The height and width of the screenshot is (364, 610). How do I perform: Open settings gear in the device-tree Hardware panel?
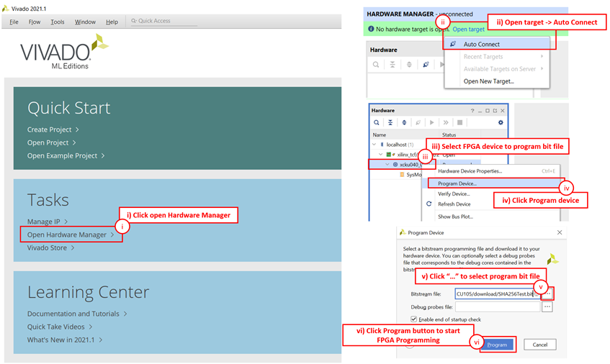501,122
